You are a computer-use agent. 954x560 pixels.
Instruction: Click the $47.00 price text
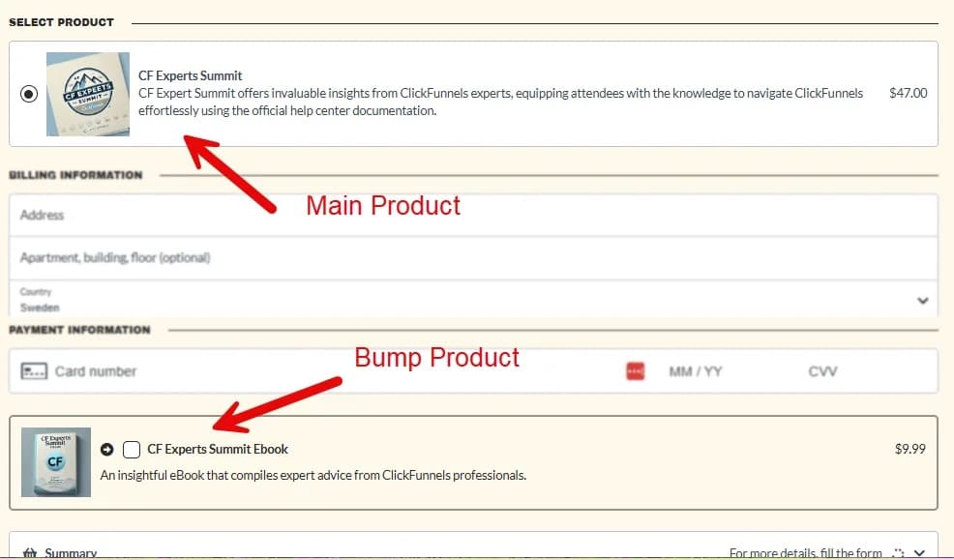click(908, 93)
